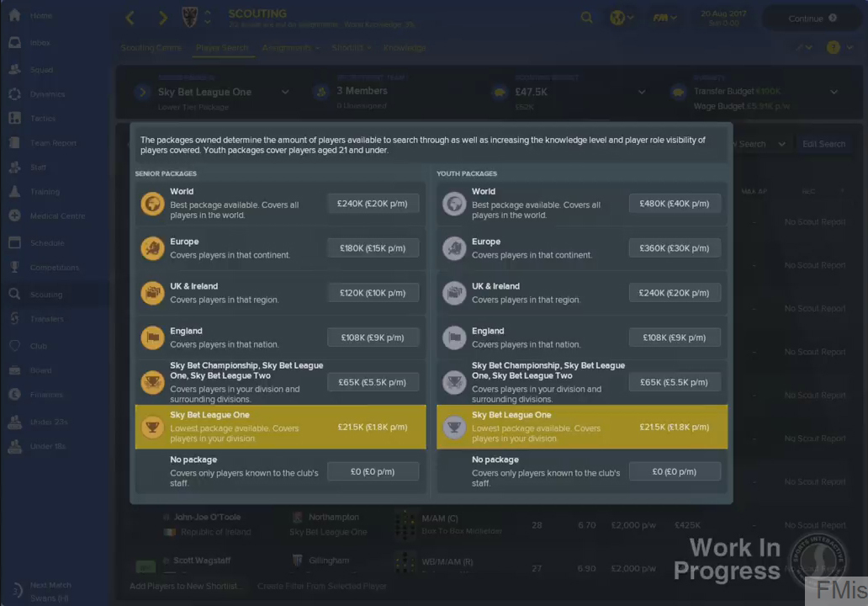The image size is (868, 606).
Task: Click the Edit Search button
Action: click(823, 144)
